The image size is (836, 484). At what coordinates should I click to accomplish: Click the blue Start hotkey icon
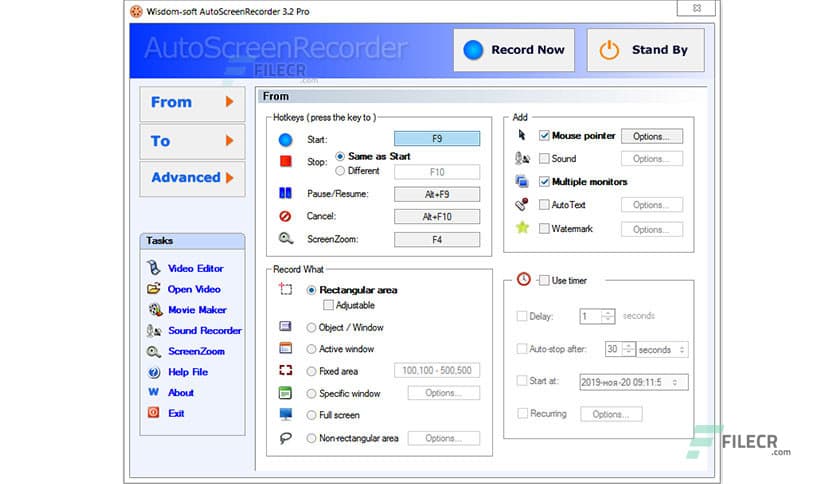tap(285, 140)
